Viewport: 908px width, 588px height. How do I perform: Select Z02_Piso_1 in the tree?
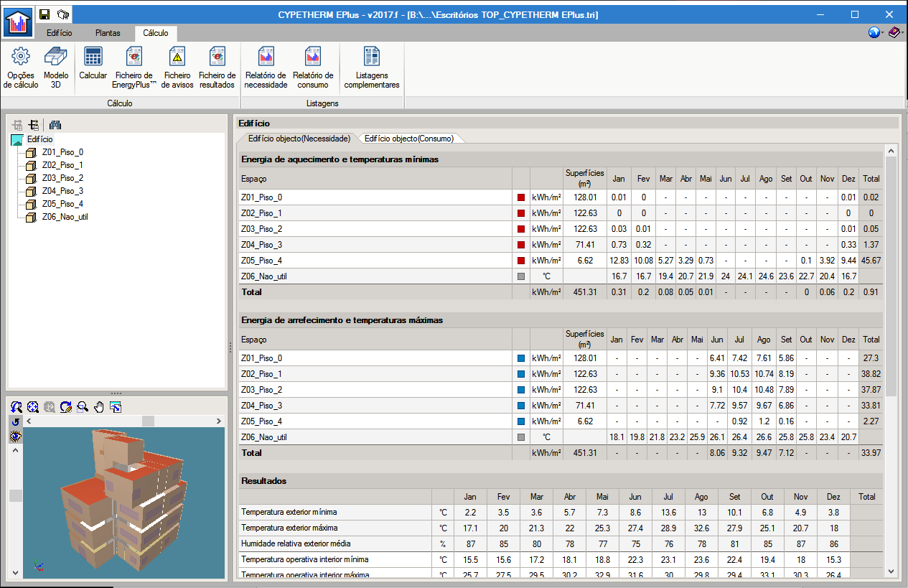[62, 165]
